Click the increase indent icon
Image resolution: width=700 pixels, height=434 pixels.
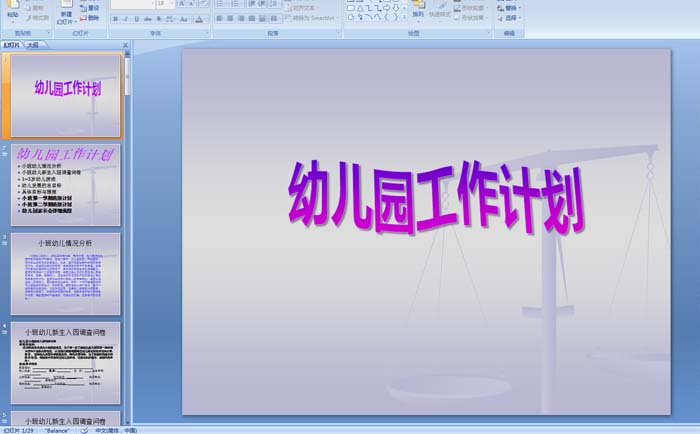[x=263, y=4]
